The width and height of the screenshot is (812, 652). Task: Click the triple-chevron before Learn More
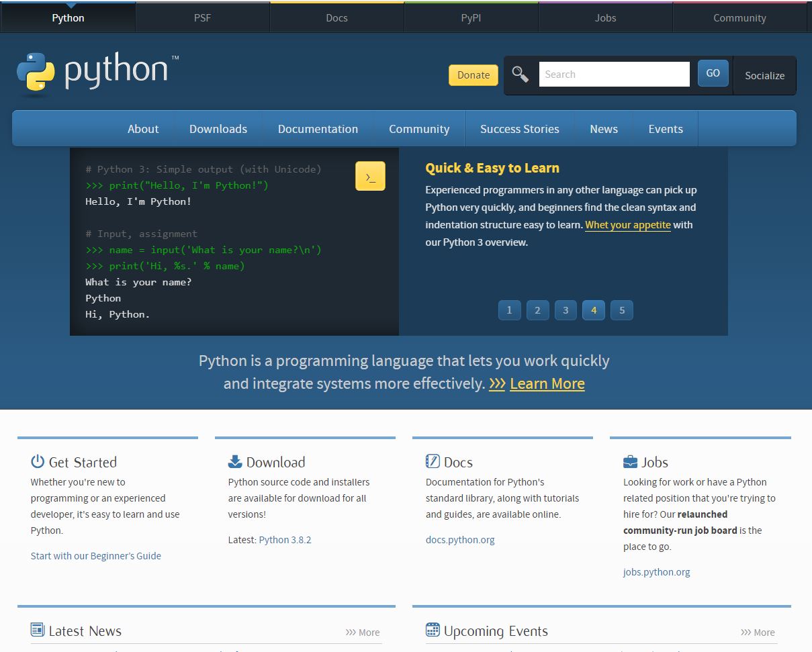[497, 383]
